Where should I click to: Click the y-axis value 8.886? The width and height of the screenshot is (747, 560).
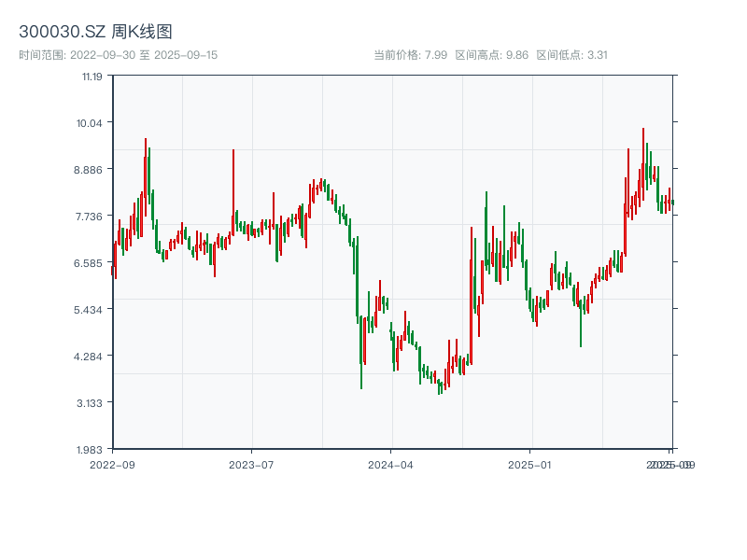88,170
